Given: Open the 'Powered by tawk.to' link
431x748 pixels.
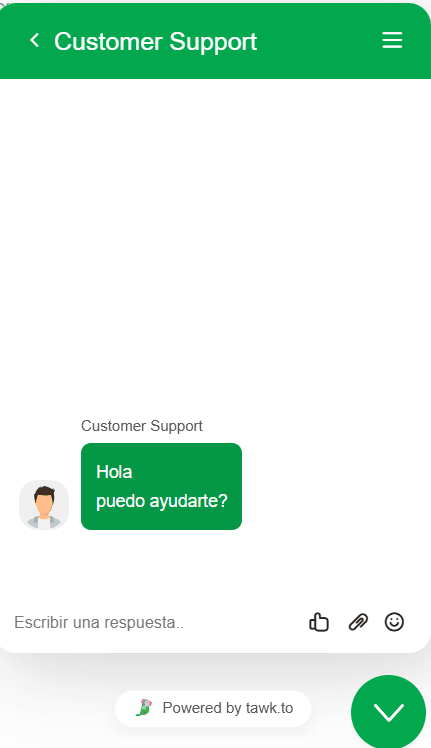Looking at the screenshot, I should click(x=213, y=708).
